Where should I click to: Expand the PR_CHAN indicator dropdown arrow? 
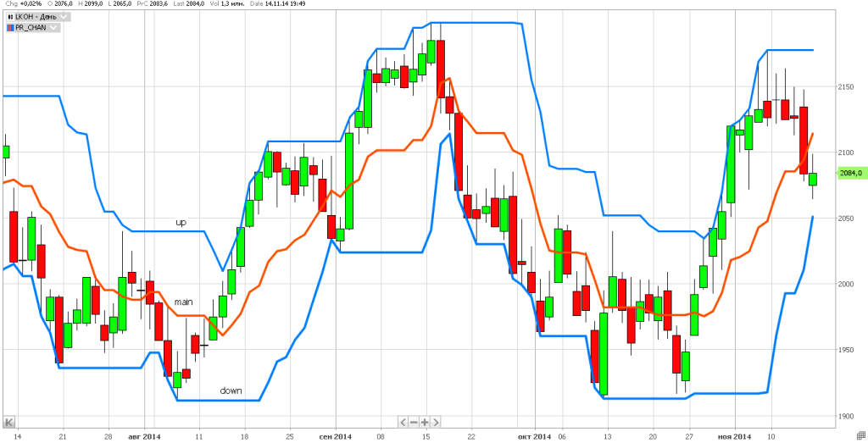[x=54, y=28]
